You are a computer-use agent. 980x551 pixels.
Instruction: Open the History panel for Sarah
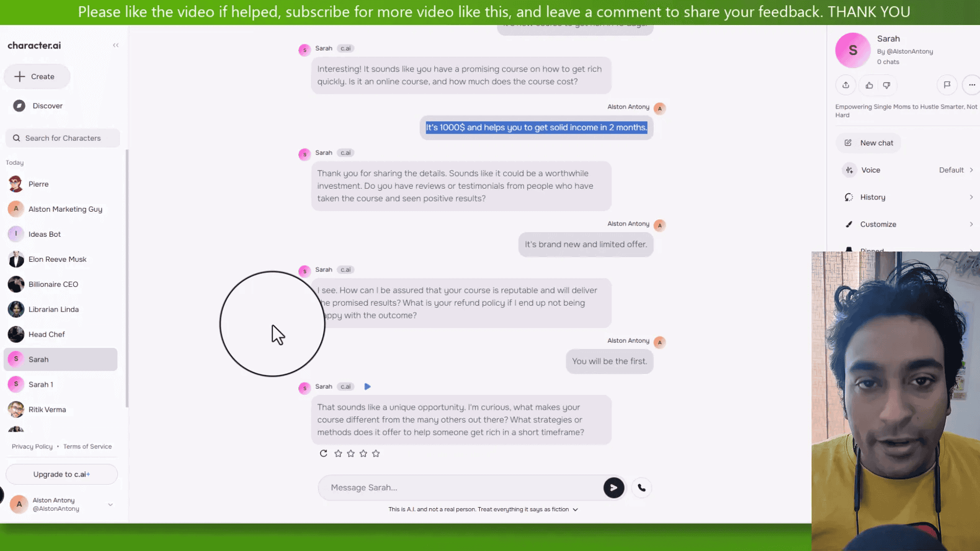[x=872, y=196]
